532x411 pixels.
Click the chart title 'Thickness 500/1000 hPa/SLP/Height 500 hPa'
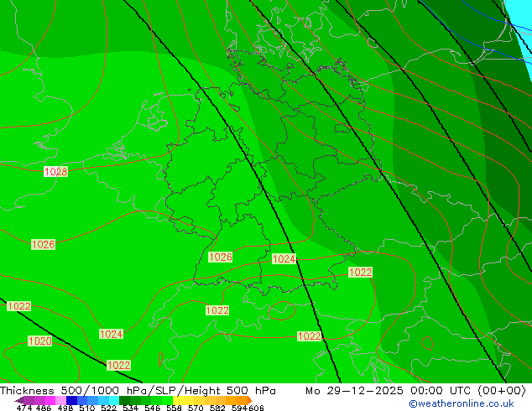[x=138, y=391]
